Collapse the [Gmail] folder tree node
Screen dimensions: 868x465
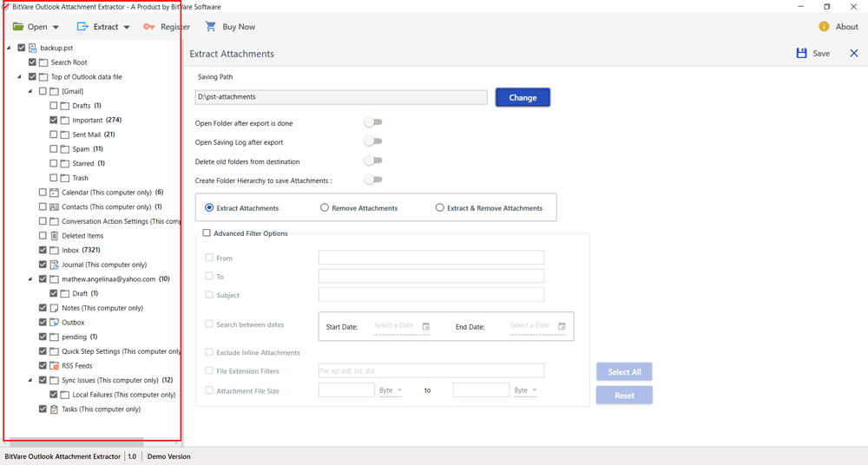coord(30,91)
